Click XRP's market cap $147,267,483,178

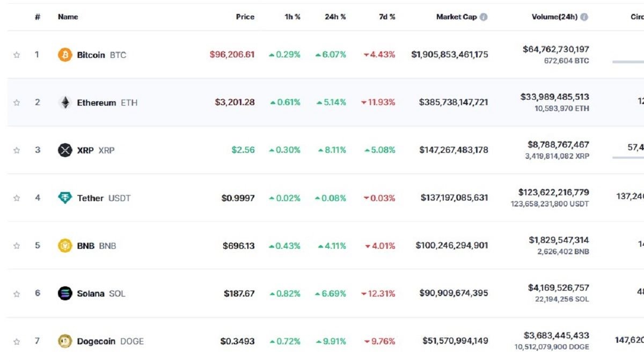point(454,150)
